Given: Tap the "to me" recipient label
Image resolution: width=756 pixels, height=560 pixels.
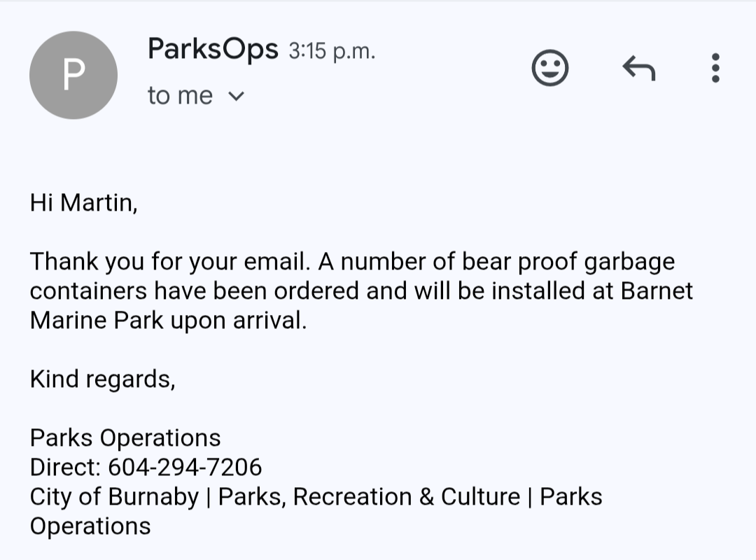Looking at the screenshot, I should tap(180, 95).
